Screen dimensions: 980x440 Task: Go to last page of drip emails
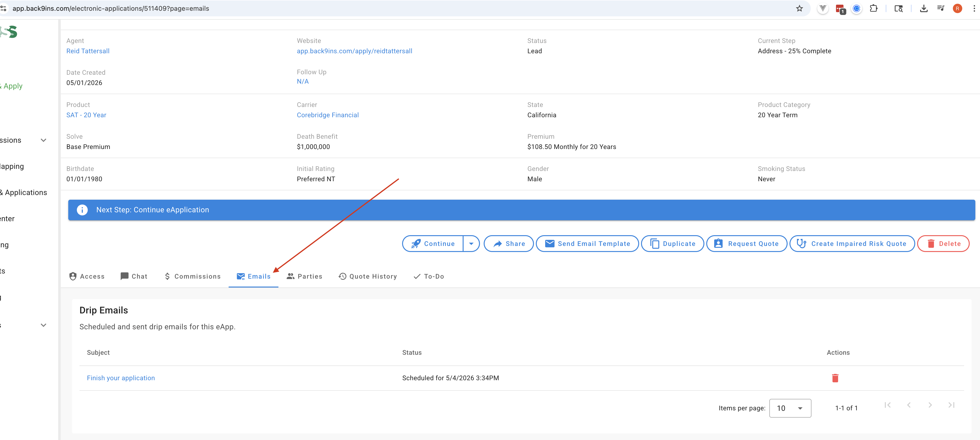pyautogui.click(x=951, y=405)
